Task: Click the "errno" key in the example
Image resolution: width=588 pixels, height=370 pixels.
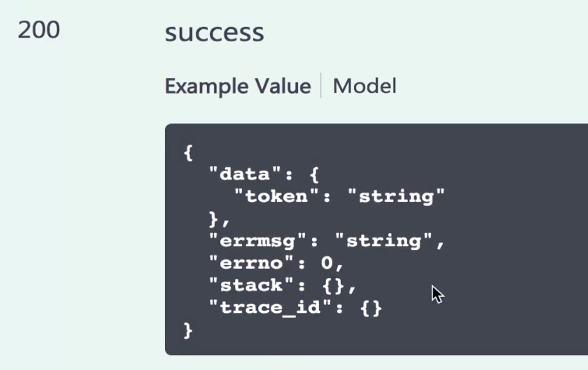Action: coord(252,263)
